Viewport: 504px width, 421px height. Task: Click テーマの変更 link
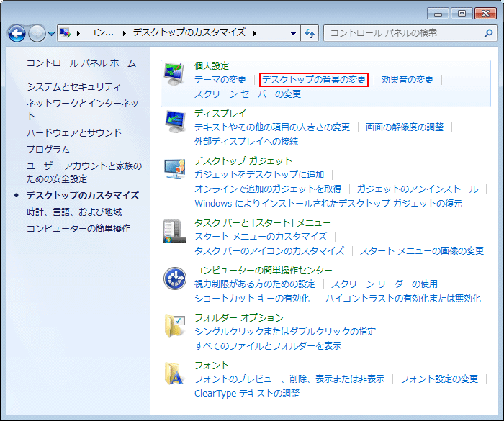coord(220,79)
